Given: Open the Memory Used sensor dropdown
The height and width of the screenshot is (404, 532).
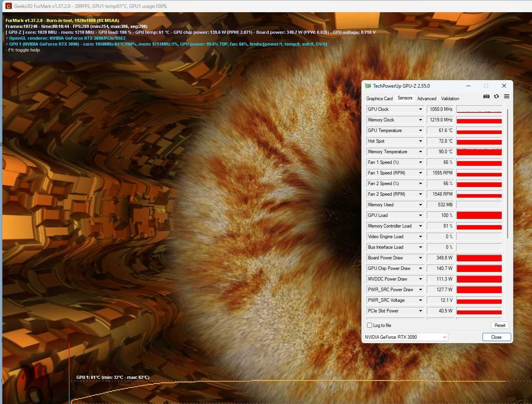Looking at the screenshot, I should [420, 205].
